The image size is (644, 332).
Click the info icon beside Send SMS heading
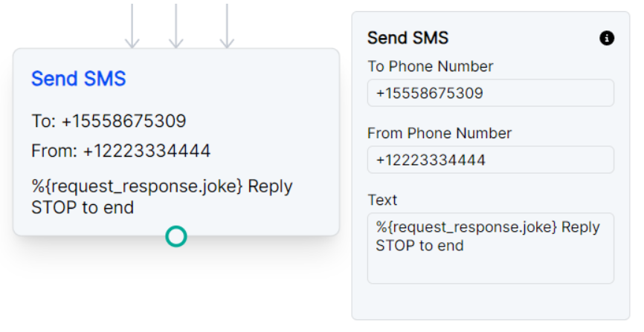tap(607, 38)
